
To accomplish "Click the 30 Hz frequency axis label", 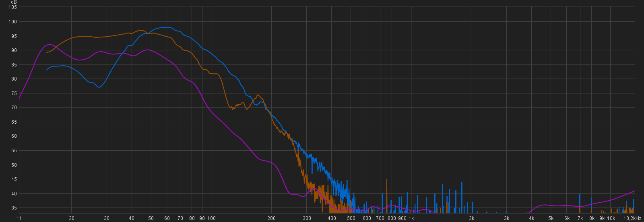I will (107, 218).
